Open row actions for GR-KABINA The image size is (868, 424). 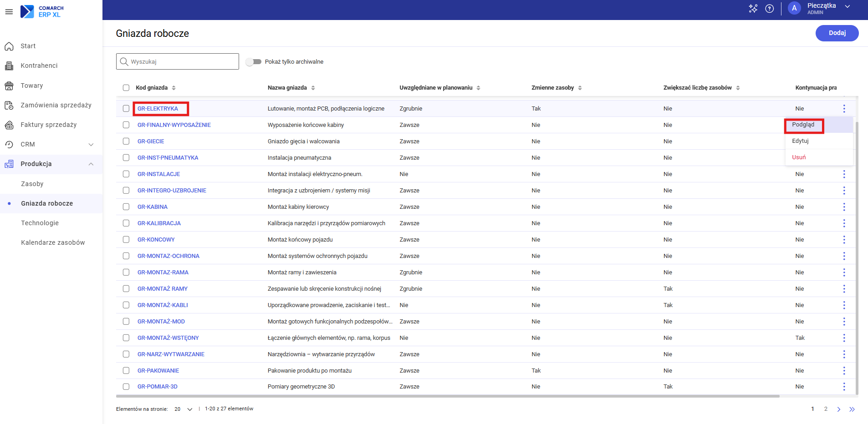coord(843,207)
